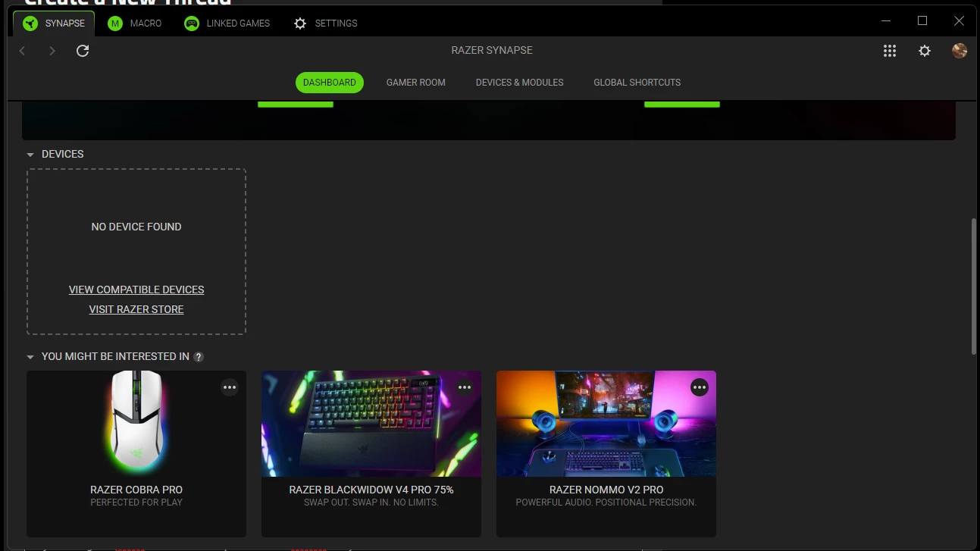Viewport: 980px width, 551px height.
Task: Click the Razer Nommo V2 Pro title
Action: (606, 490)
